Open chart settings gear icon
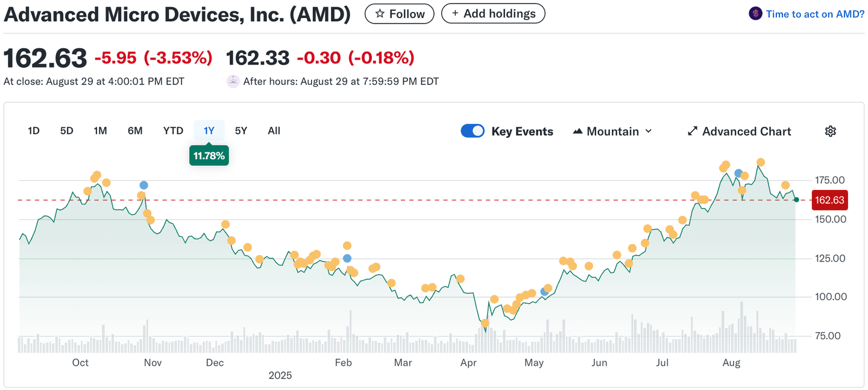 click(x=831, y=131)
